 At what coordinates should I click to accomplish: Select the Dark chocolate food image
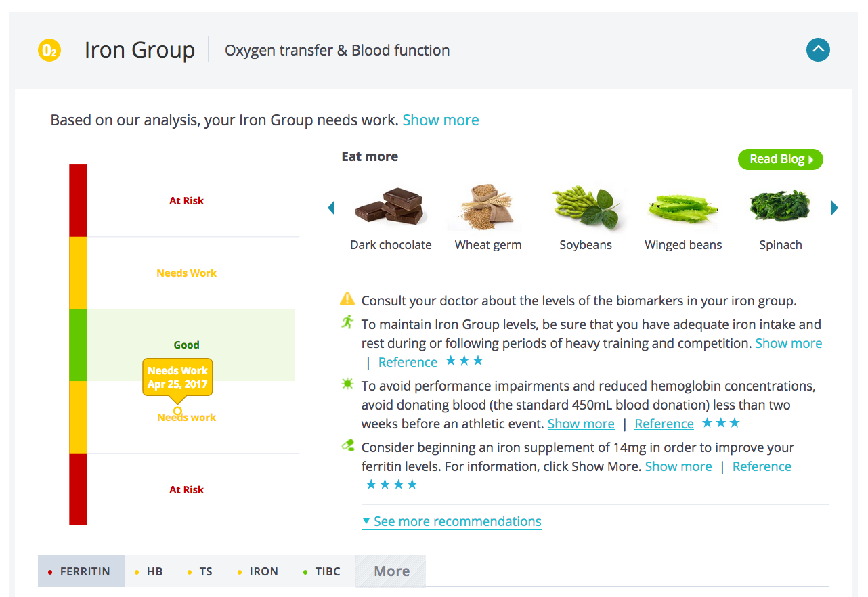click(391, 207)
